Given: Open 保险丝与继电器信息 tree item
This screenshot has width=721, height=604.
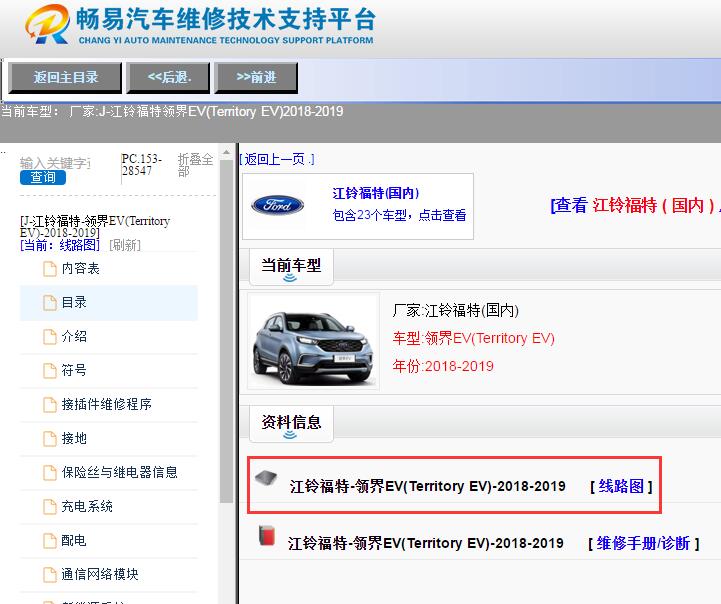Looking at the screenshot, I should pos(119,472).
